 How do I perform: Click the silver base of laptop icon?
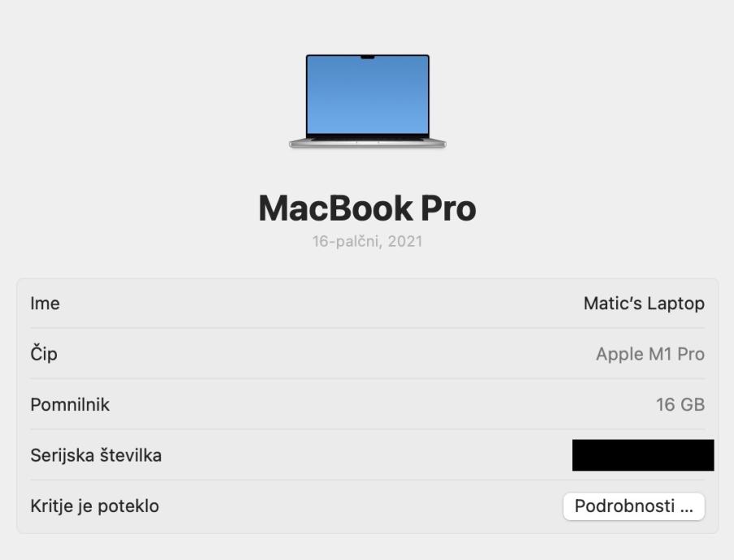tap(368, 143)
